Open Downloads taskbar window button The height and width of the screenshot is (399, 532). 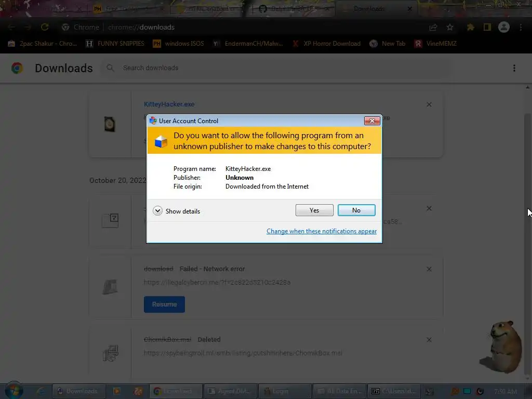78,391
